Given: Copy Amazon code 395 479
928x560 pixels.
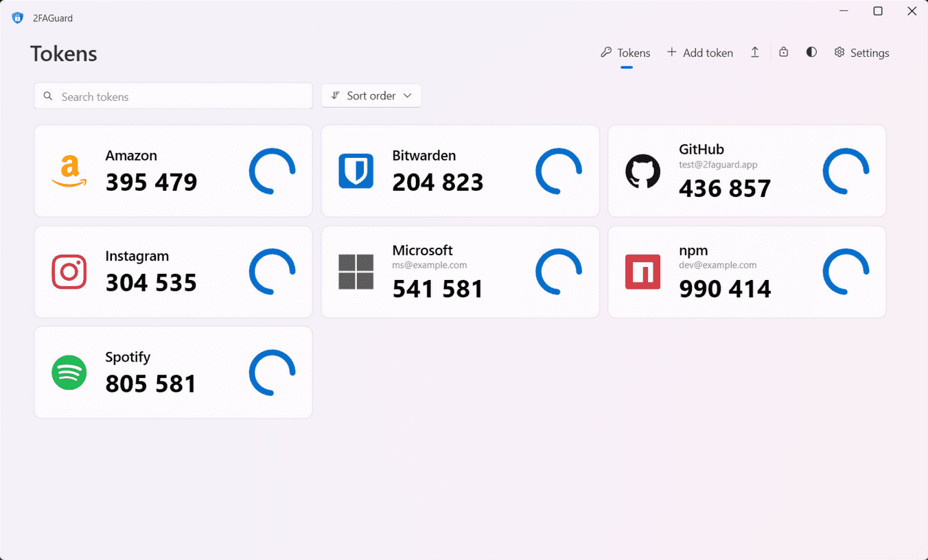Looking at the screenshot, I should [x=151, y=183].
